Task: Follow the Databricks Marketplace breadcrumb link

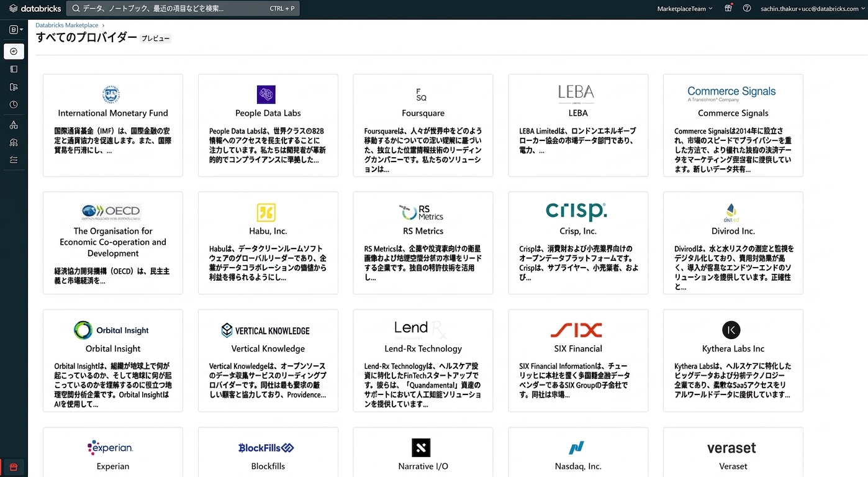Action: pos(67,25)
